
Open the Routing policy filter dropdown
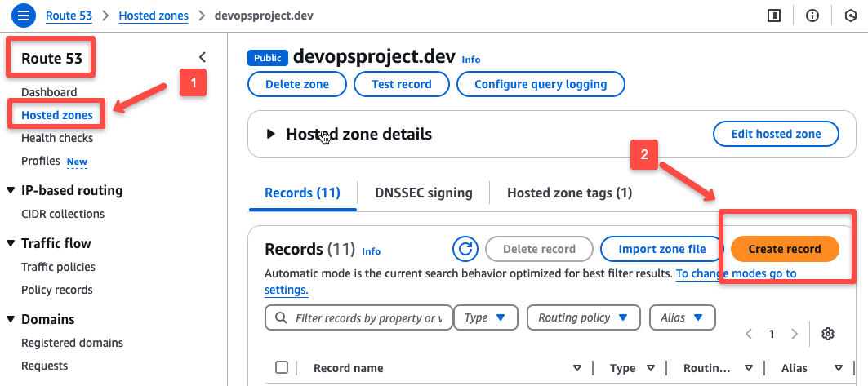(584, 318)
